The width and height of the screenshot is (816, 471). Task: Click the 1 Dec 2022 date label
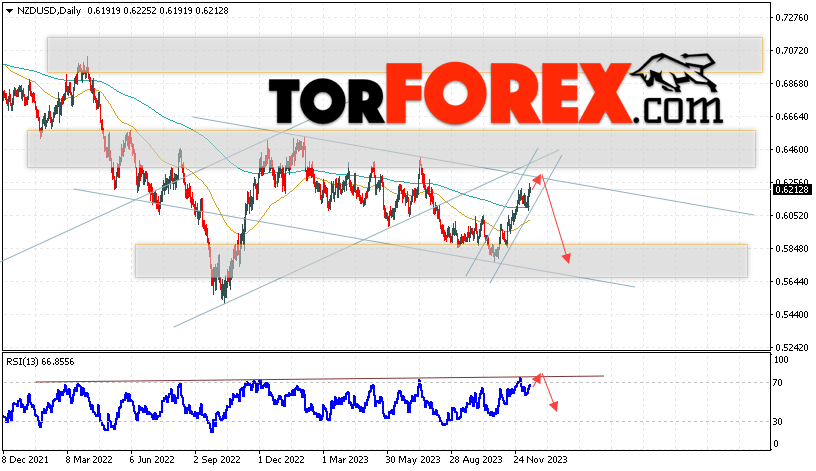(281, 460)
